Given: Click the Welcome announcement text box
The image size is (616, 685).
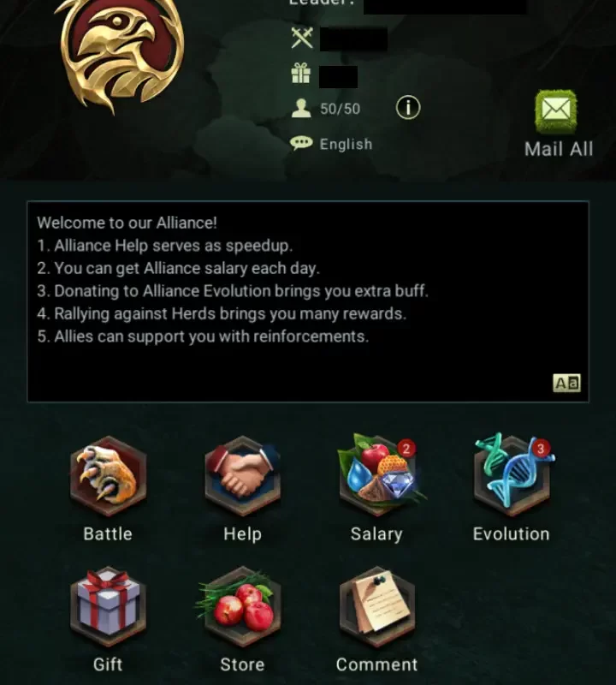Looking at the screenshot, I should coord(308,301).
